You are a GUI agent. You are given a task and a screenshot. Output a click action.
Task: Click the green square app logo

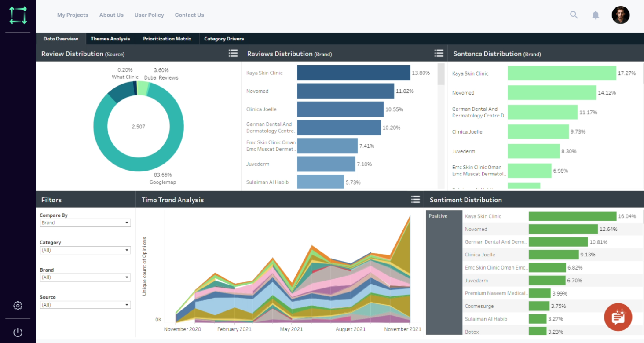point(18,15)
